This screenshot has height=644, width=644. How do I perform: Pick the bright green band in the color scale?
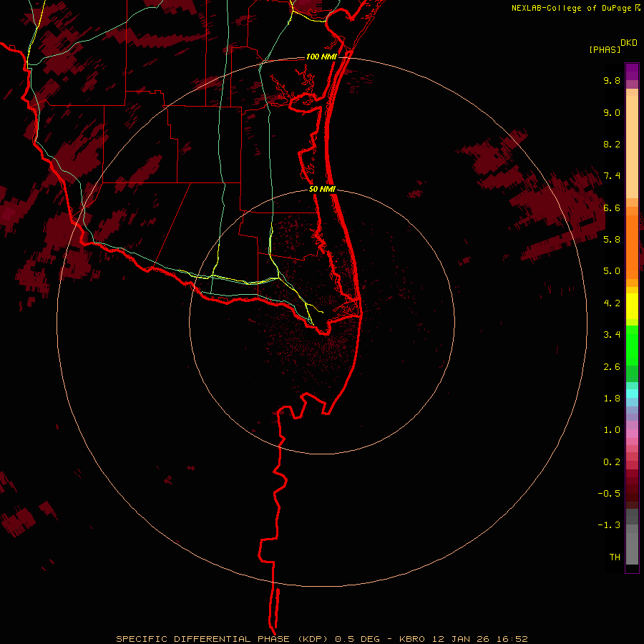click(632, 345)
